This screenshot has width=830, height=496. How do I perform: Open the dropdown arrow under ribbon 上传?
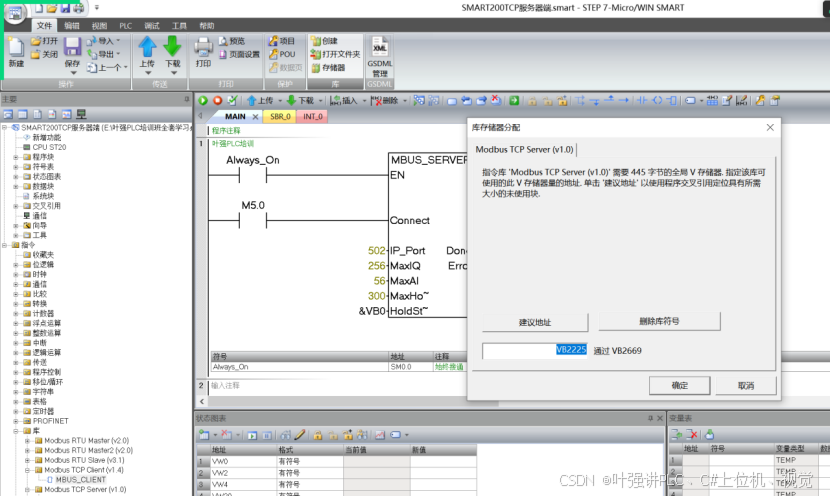click(148, 73)
